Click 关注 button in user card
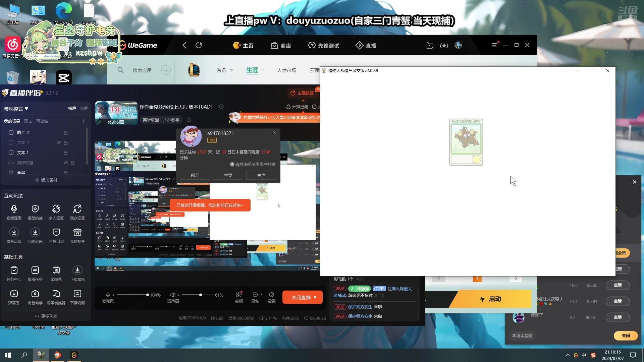644x362 pixels. 261,175
